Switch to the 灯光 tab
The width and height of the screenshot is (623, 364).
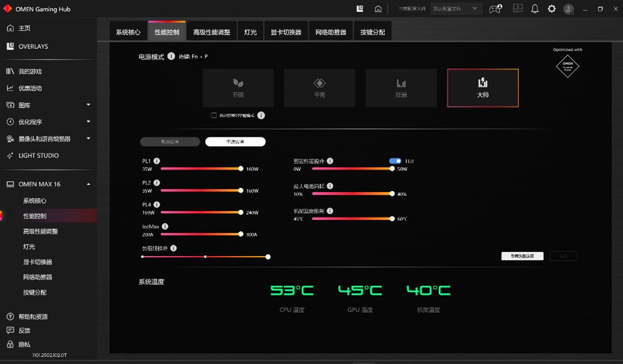[250, 31]
